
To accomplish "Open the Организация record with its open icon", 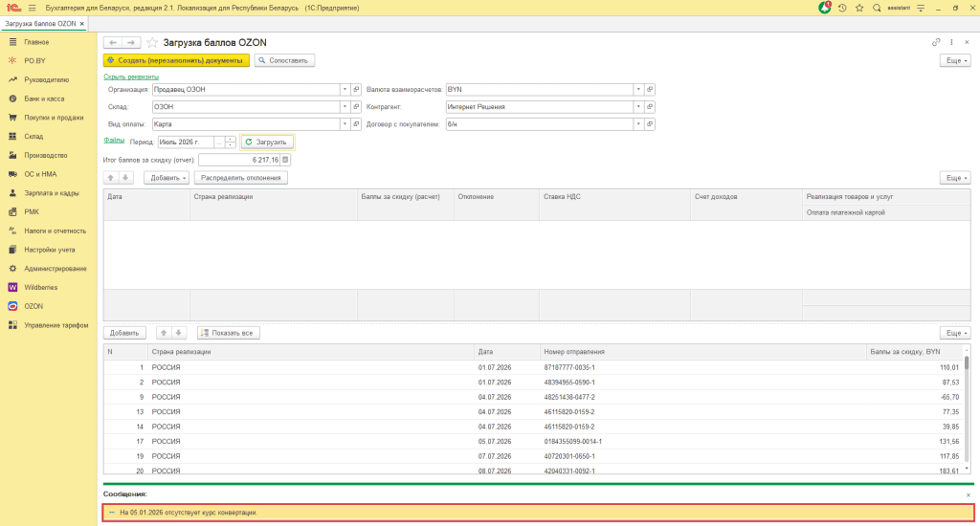I will click(x=356, y=89).
